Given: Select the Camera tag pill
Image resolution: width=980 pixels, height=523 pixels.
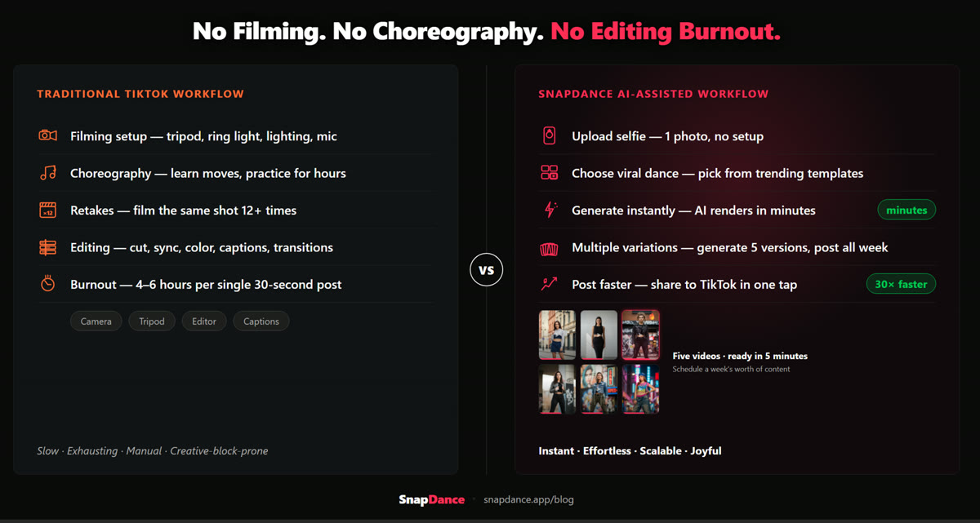Looking at the screenshot, I should point(96,321).
